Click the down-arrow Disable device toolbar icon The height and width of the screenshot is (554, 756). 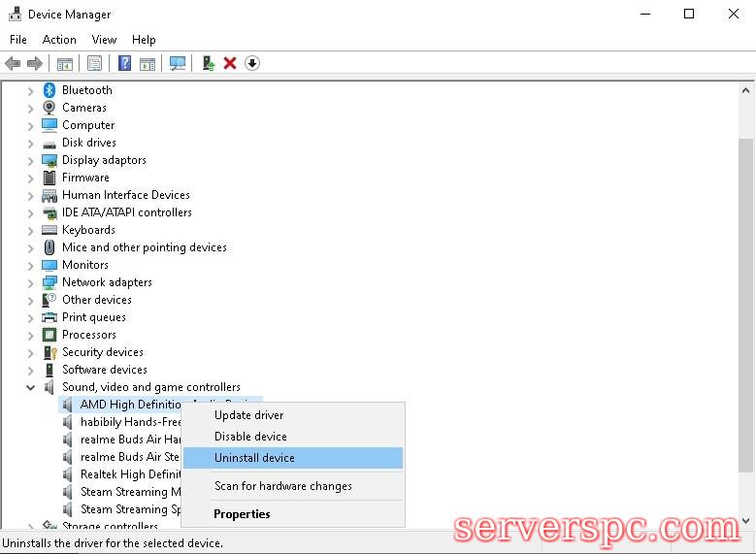click(252, 63)
